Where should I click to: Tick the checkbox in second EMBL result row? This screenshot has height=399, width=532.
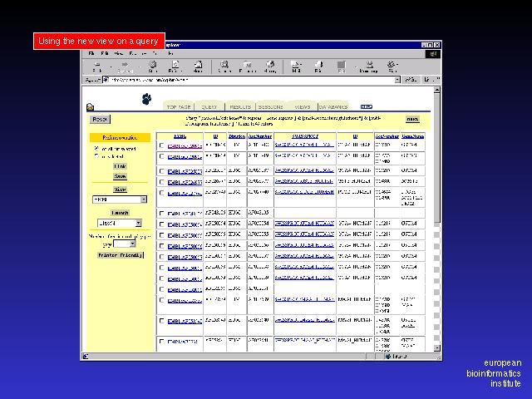pyautogui.click(x=161, y=156)
